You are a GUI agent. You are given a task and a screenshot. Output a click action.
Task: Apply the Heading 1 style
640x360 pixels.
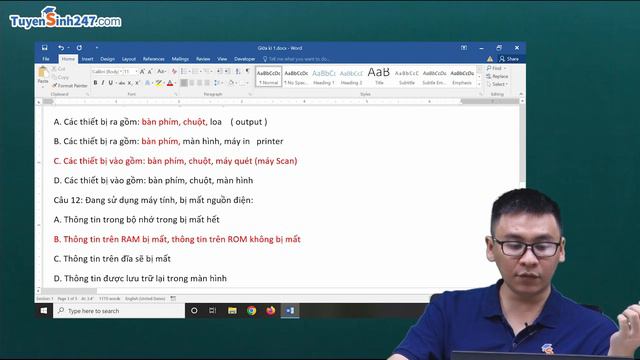[324, 76]
